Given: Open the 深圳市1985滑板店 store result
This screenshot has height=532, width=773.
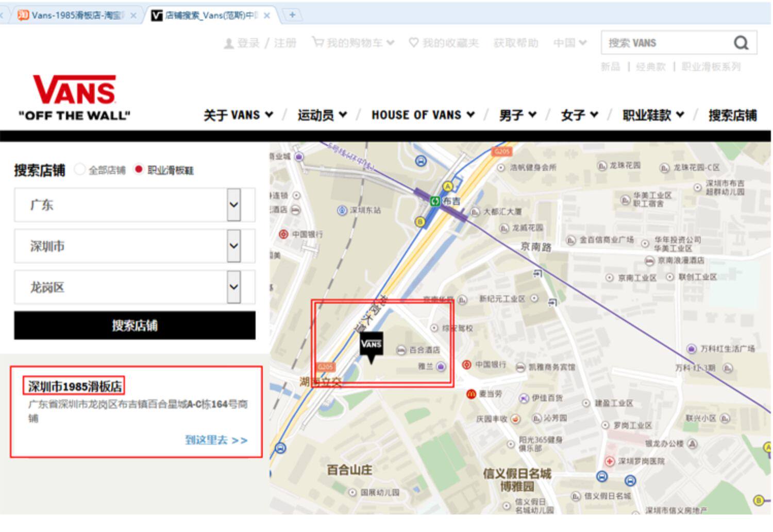Looking at the screenshot, I should pyautogui.click(x=75, y=386).
